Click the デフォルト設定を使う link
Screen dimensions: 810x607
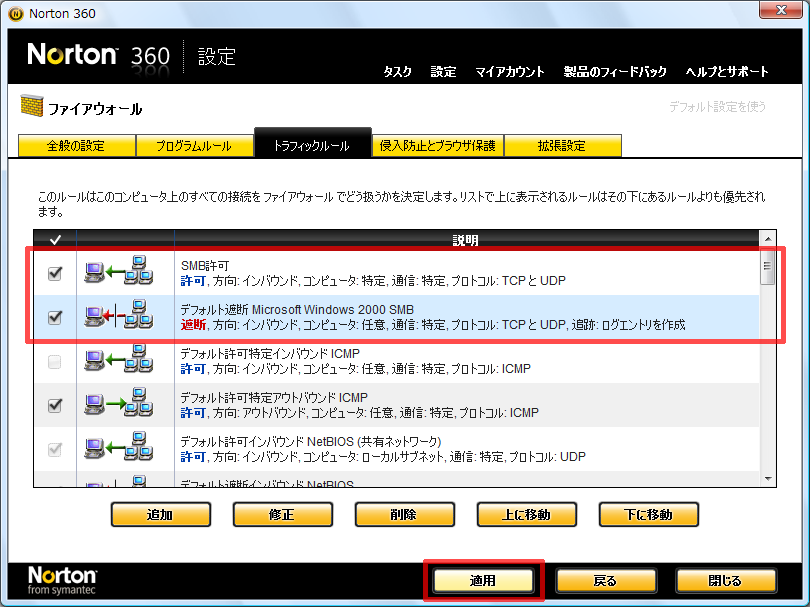click(x=717, y=106)
